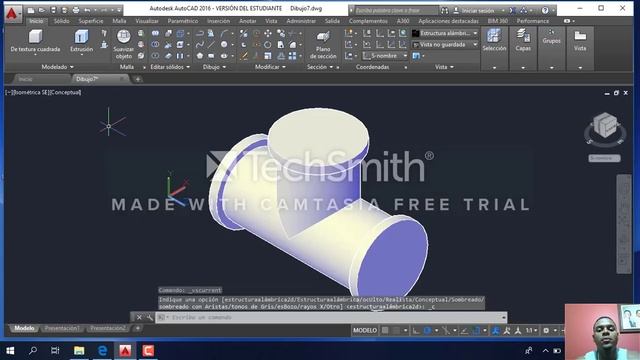Toggle MODELO model space button in status bar
Image resolution: width=640 pixels, height=360 pixels.
(365, 331)
